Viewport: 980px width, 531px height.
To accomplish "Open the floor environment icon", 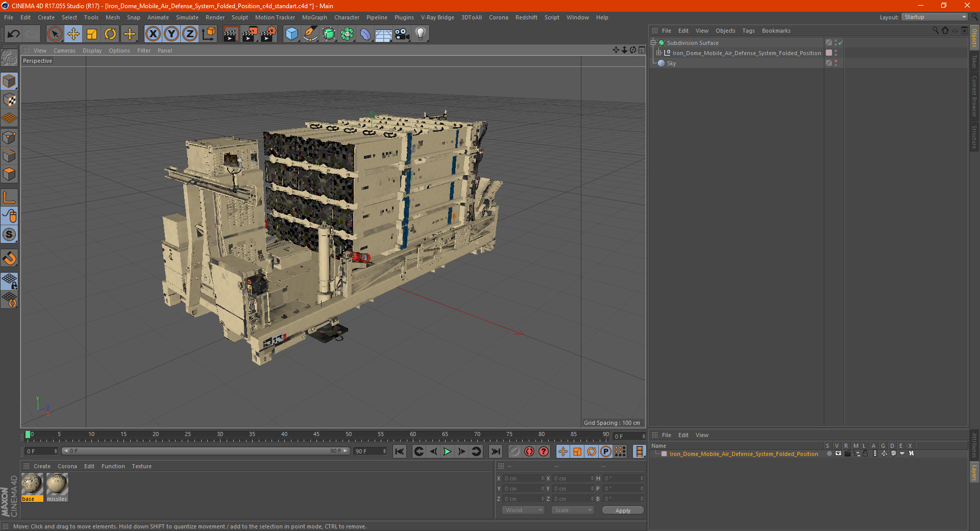I will coord(383,34).
